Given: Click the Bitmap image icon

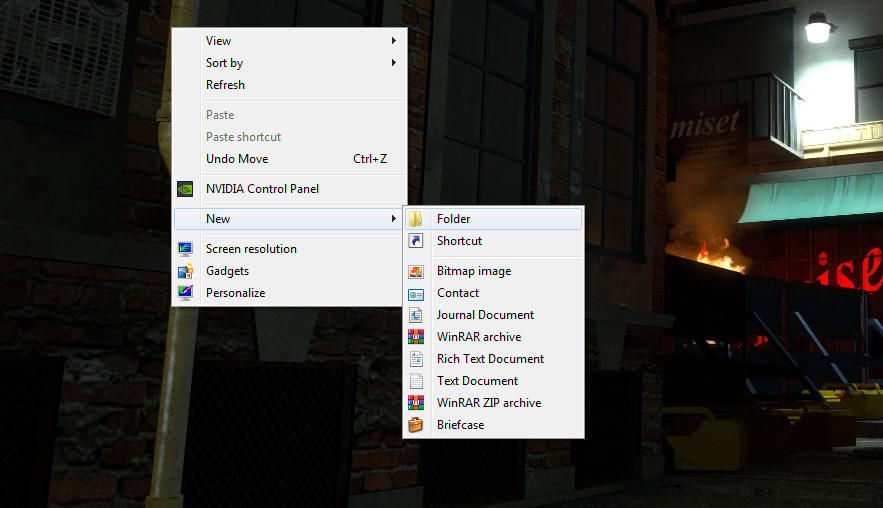Looking at the screenshot, I should pos(416,271).
